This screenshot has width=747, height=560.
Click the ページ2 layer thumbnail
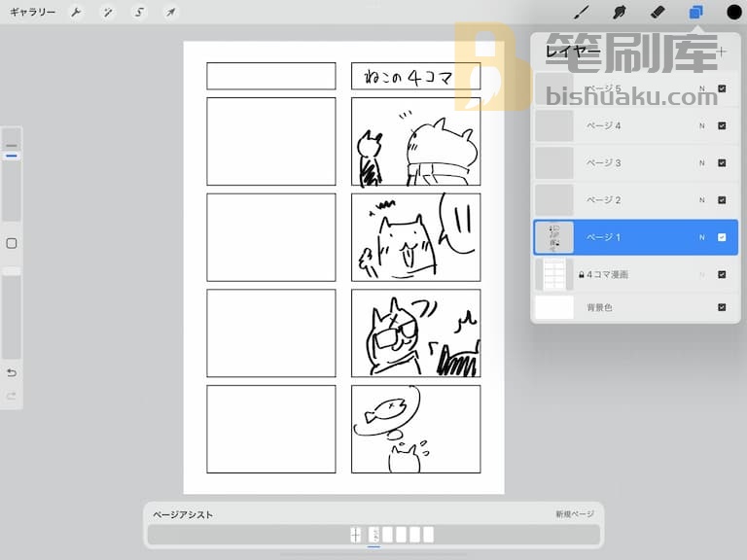(x=554, y=200)
